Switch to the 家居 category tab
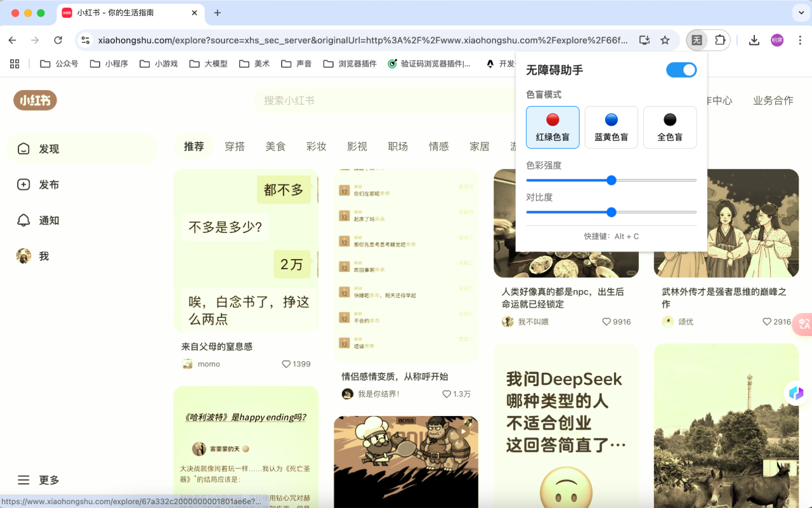The width and height of the screenshot is (812, 508). pos(480,147)
